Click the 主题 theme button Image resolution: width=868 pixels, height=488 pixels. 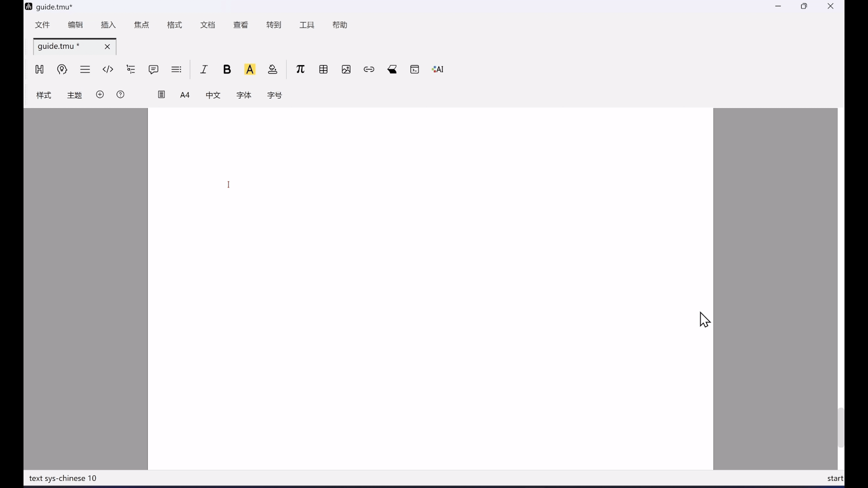(74, 95)
